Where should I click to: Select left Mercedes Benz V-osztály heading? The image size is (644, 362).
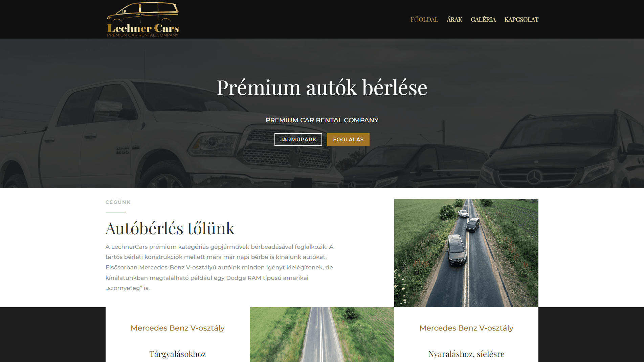178,328
